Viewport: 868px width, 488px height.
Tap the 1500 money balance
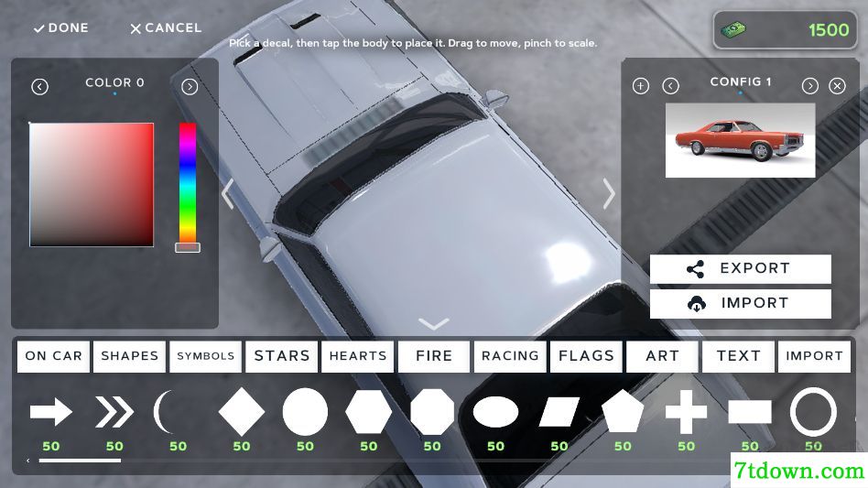(829, 30)
